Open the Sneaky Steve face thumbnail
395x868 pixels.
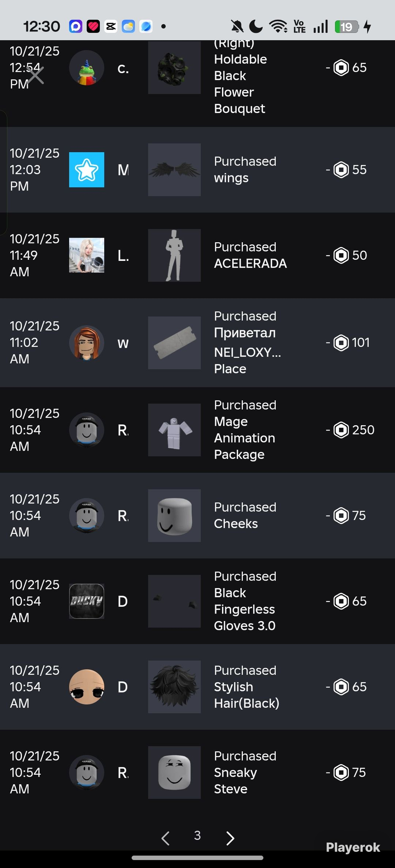tap(174, 772)
